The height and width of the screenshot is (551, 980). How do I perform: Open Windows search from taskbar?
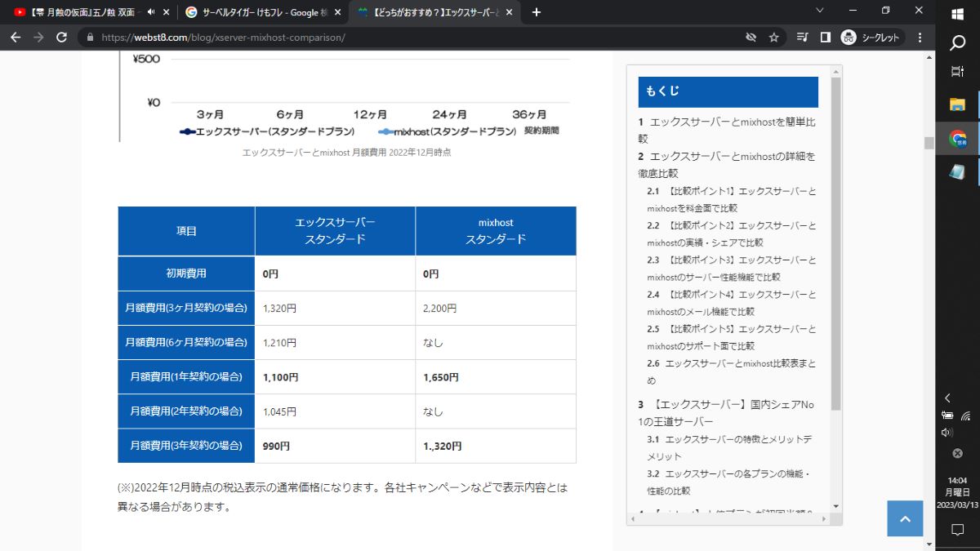click(x=957, y=43)
